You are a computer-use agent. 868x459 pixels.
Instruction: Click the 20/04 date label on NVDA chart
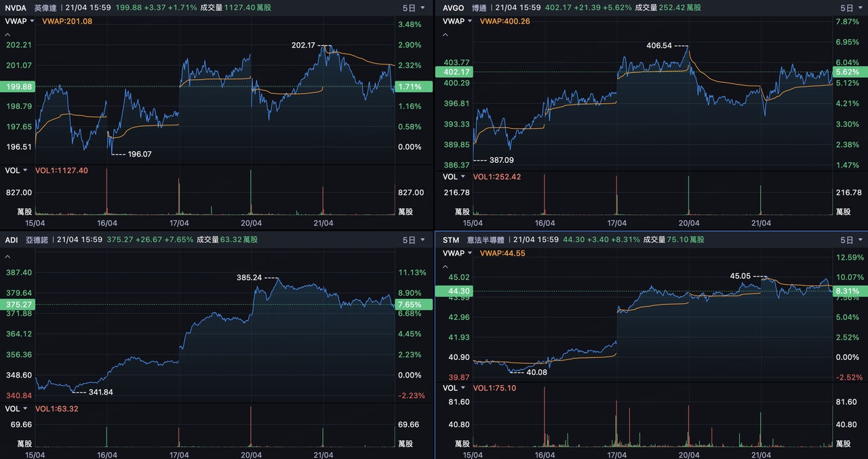pyautogui.click(x=252, y=223)
